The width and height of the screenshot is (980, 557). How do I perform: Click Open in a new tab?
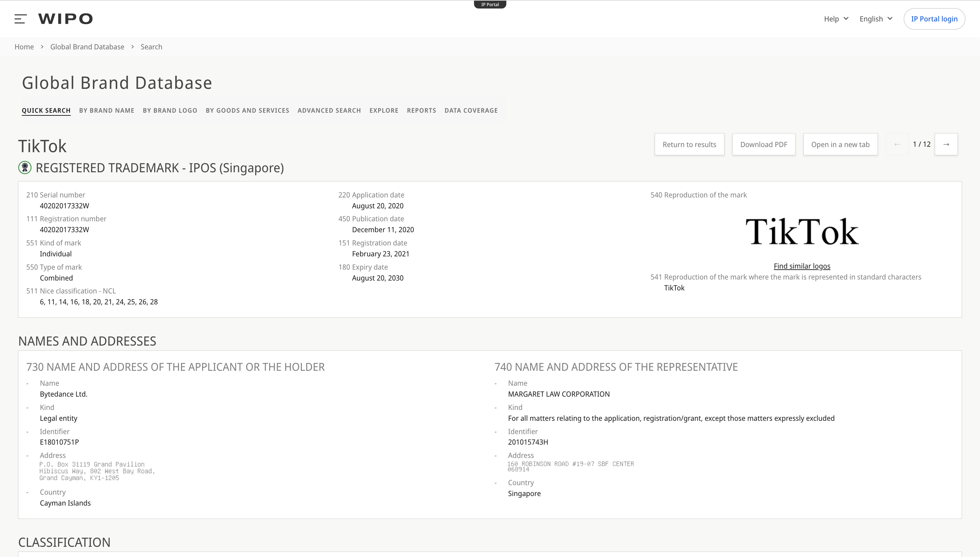(840, 144)
